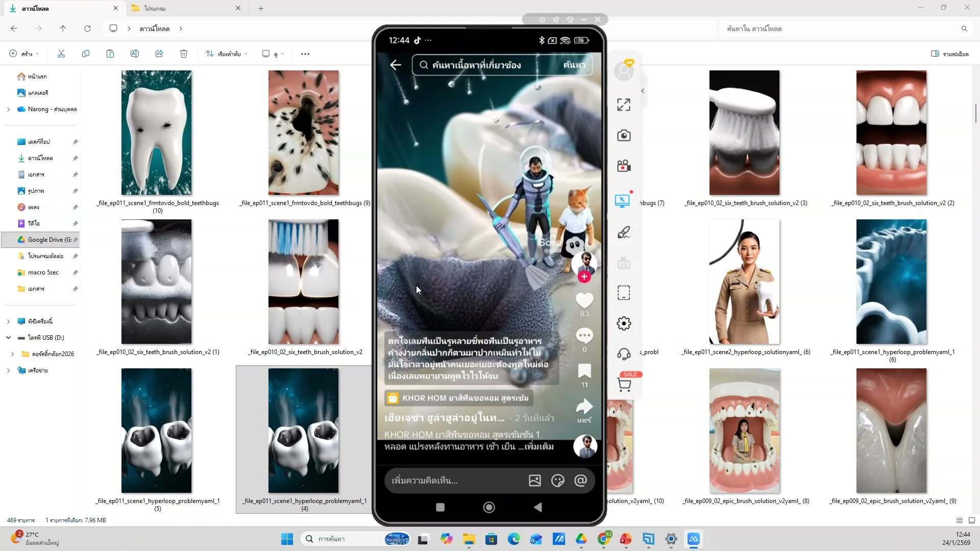Open the headset support icon in the sidebar
The width and height of the screenshot is (980, 551).
click(x=624, y=354)
